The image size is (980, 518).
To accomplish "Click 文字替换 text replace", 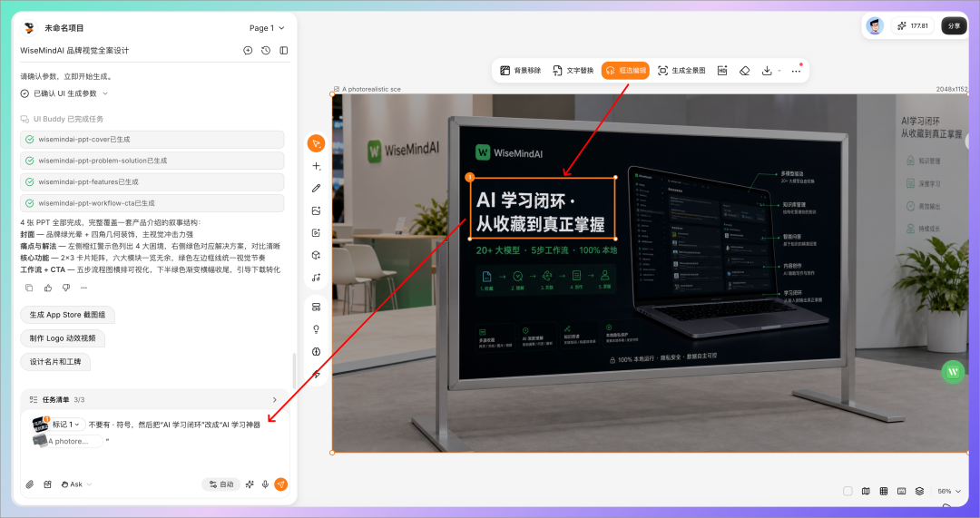I will [573, 71].
